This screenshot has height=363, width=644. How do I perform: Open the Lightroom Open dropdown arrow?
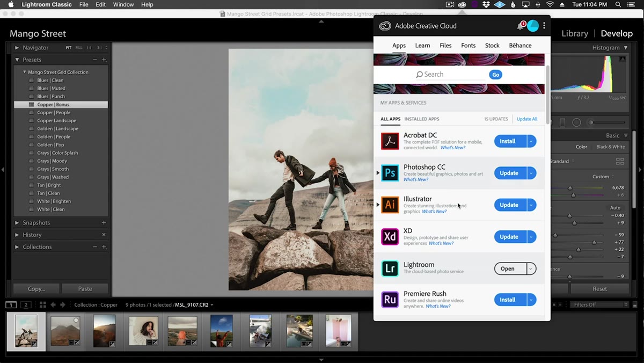click(x=531, y=268)
